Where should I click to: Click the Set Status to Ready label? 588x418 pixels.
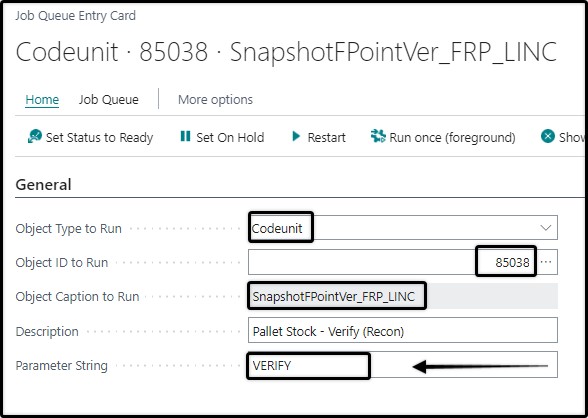(x=99, y=138)
